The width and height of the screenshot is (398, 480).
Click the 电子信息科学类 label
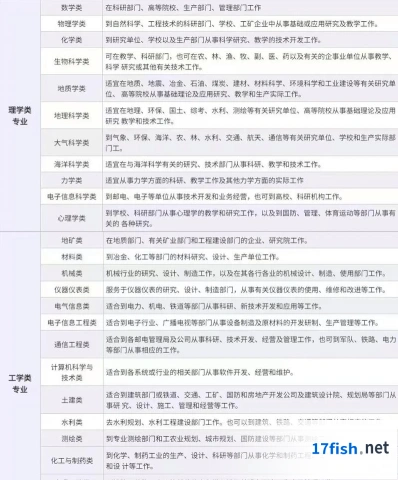pos(72,197)
